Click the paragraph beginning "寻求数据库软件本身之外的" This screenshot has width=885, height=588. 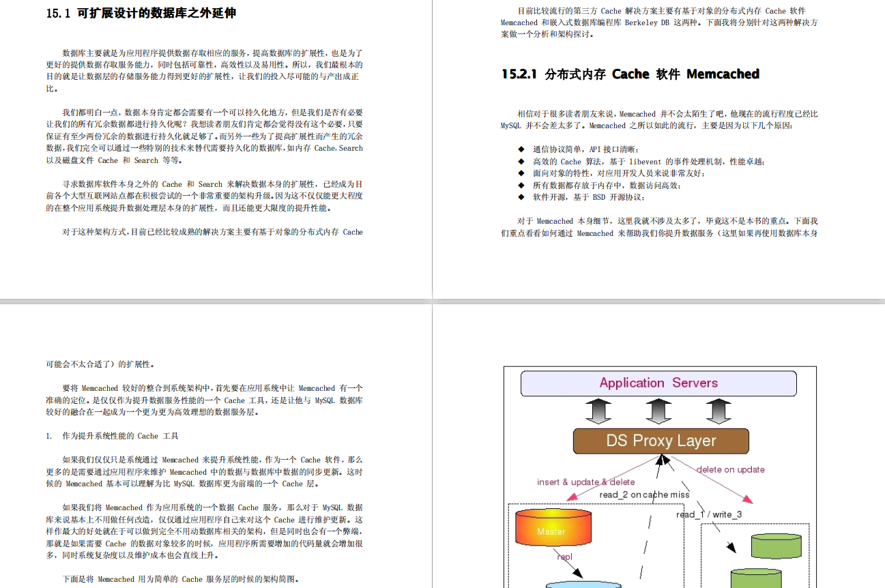coord(204,196)
